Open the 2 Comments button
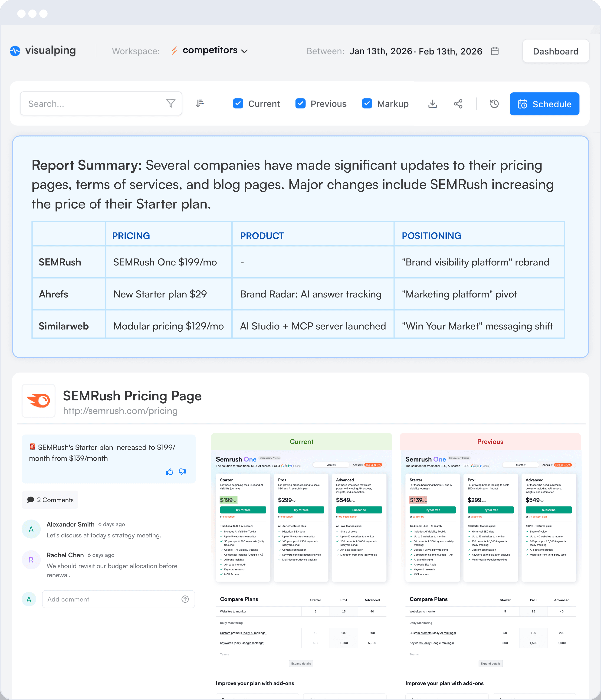 tap(50, 500)
